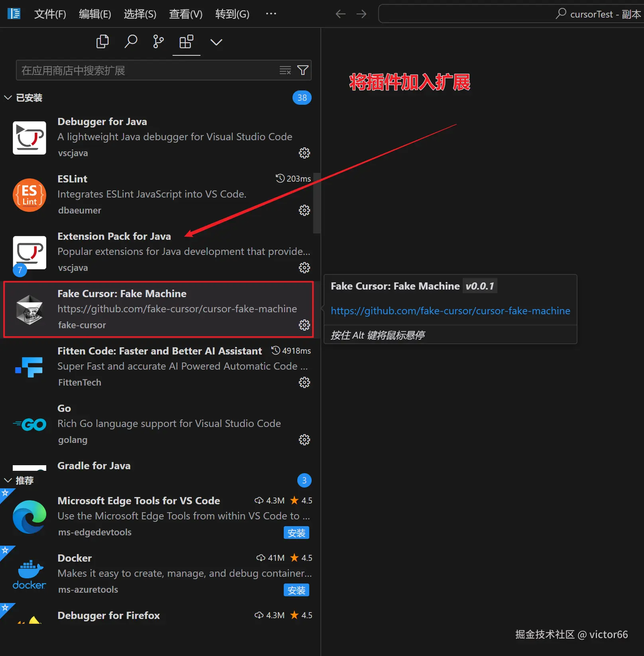This screenshot has height=656, width=644.
Task: Open manage gear for Extension Pack for Java
Action: pyautogui.click(x=304, y=268)
